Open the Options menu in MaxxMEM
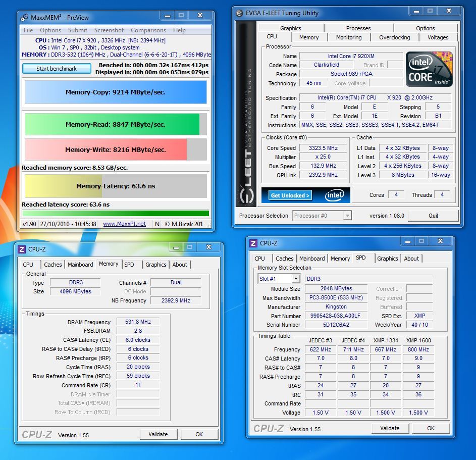Screen dimensions: 476x460 (50, 30)
